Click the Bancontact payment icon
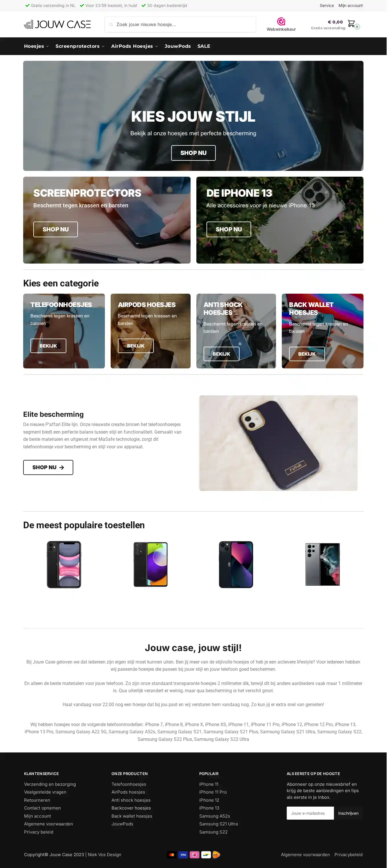Viewport: 391px width, 868px height. coord(206,854)
